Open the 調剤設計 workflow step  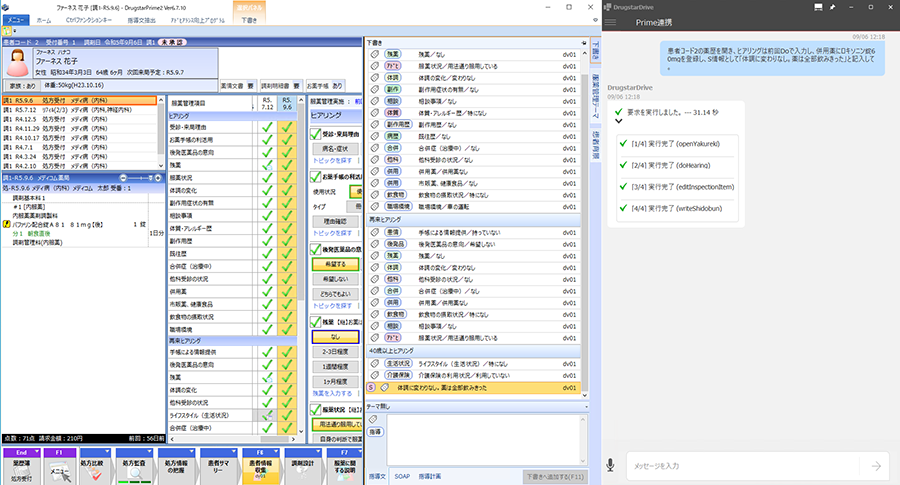pyautogui.click(x=302, y=467)
